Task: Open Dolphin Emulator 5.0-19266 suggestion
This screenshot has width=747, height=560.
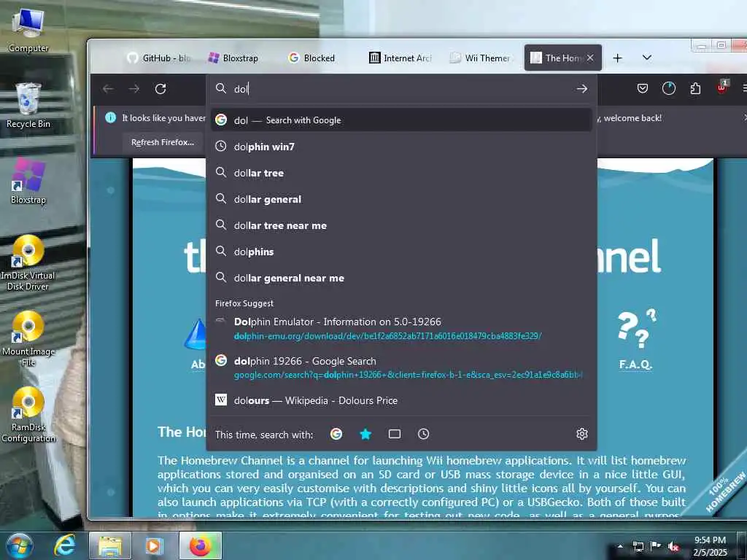Action: click(401, 329)
